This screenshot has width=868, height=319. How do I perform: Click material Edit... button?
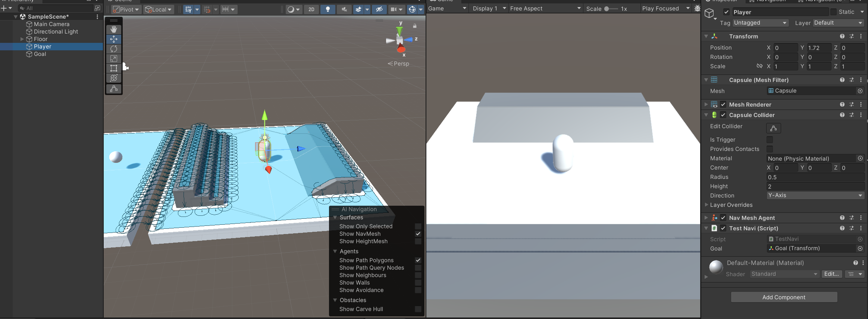(x=831, y=274)
